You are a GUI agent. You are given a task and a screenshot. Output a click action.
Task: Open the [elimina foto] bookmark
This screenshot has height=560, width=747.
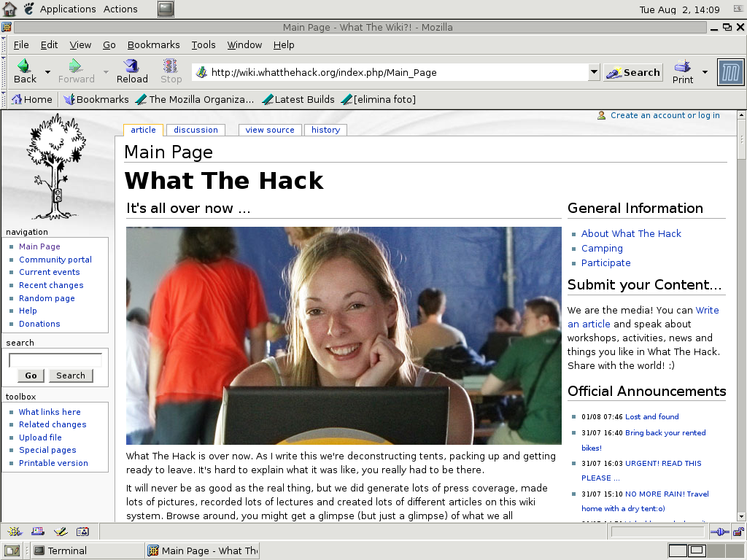[379, 99]
